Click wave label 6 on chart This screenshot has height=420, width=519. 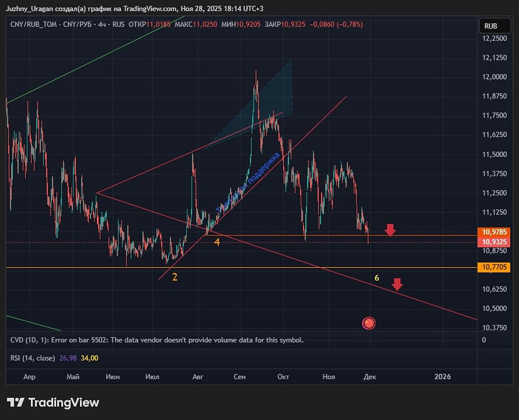(377, 278)
